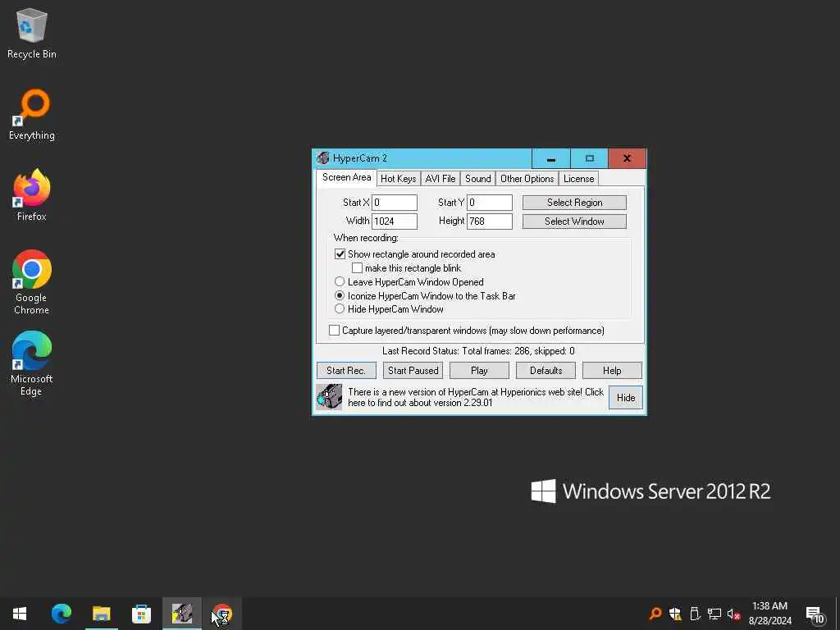Open the notification center icon
This screenshot has height=630, width=840.
(x=815, y=614)
